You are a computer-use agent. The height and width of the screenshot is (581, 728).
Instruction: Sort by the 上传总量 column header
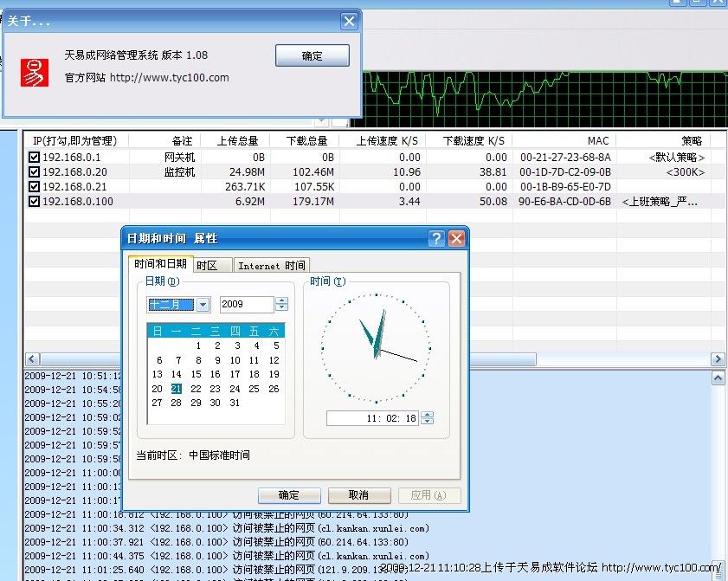(235, 141)
